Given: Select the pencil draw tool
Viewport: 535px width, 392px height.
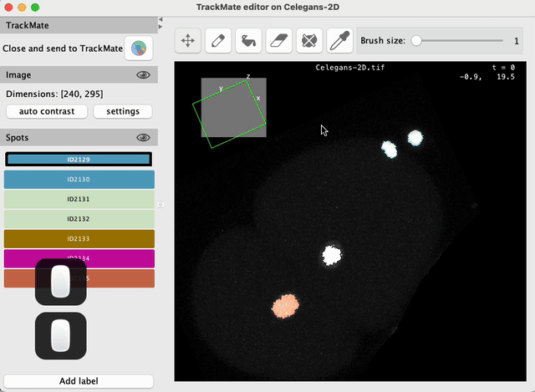Looking at the screenshot, I should (218, 41).
